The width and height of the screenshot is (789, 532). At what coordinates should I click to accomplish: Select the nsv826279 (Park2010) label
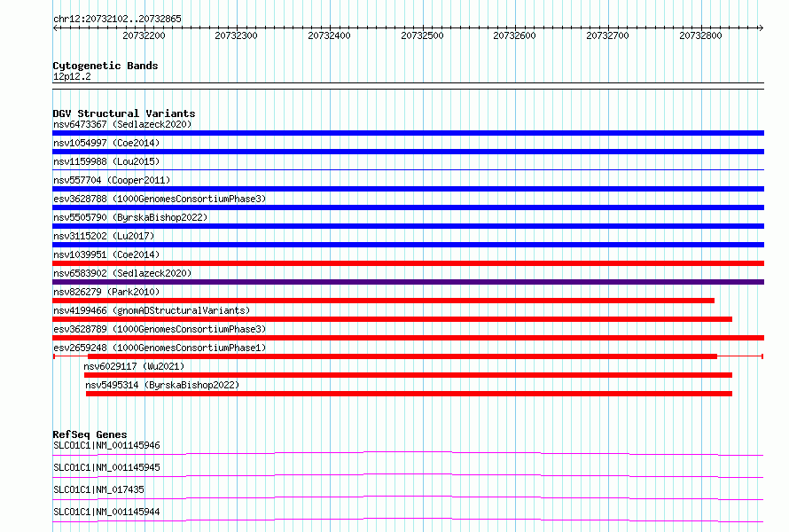106,292
